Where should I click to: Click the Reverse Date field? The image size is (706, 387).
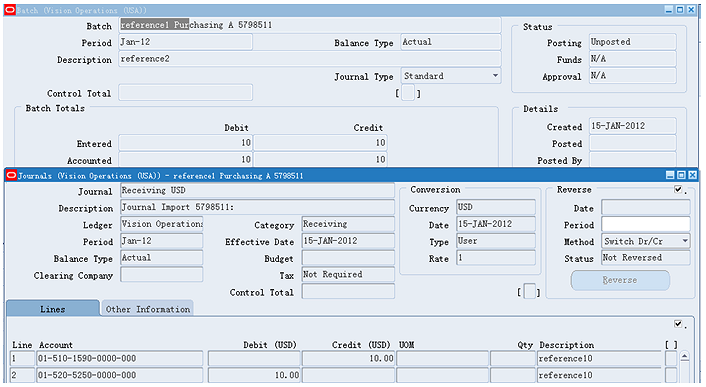click(646, 207)
